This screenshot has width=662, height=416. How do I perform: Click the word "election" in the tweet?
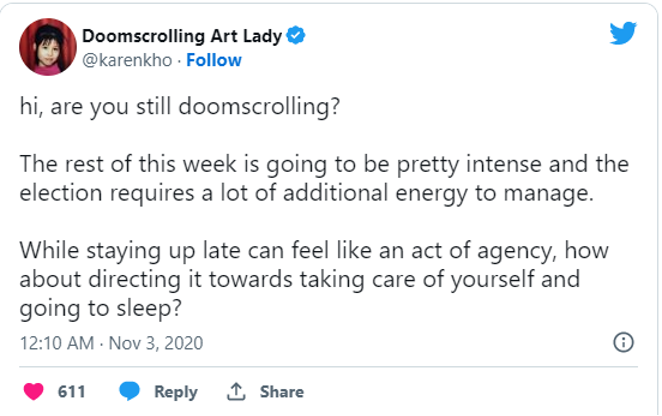[55, 194]
